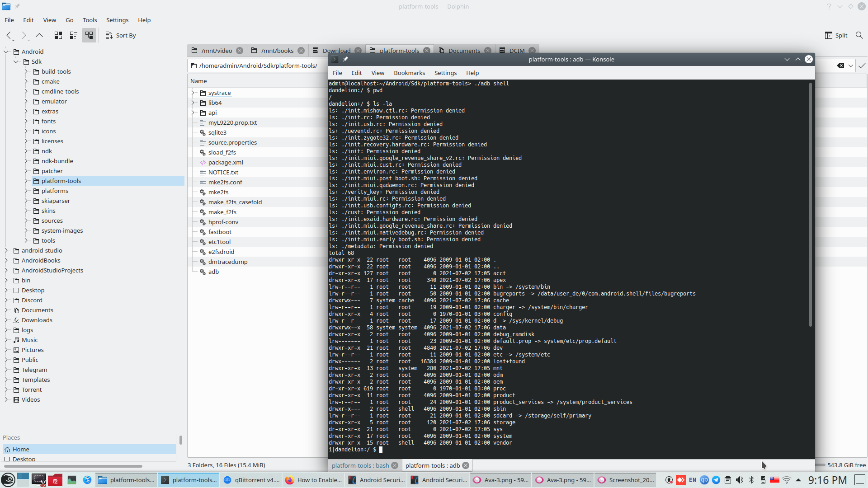Close the /mnt/video tab
This screenshot has width=868, height=488.
coord(240,51)
